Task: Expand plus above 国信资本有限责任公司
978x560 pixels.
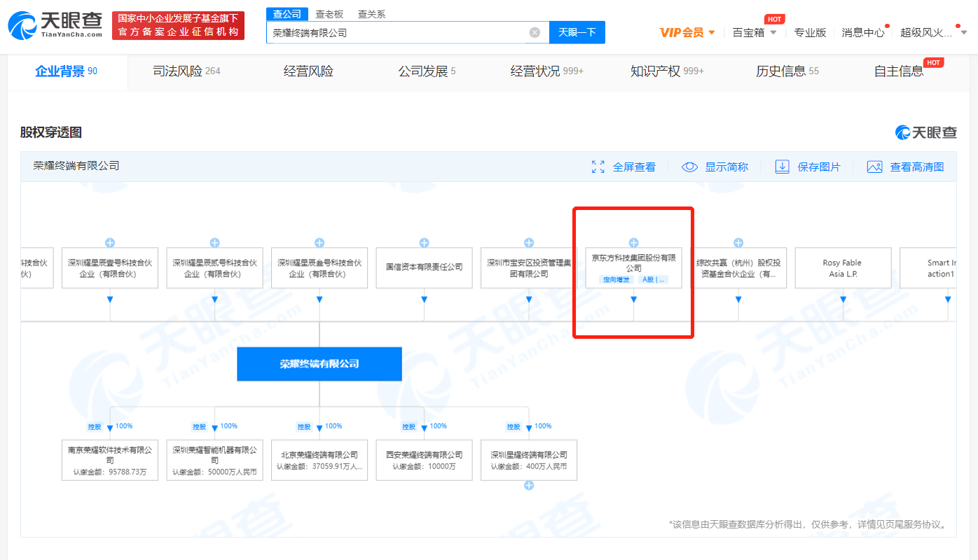Action: tap(424, 243)
